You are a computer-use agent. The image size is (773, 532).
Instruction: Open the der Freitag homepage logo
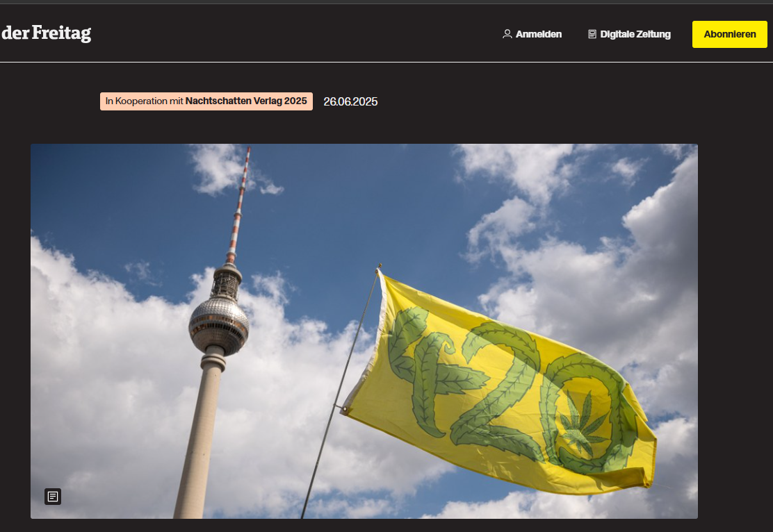coord(47,33)
